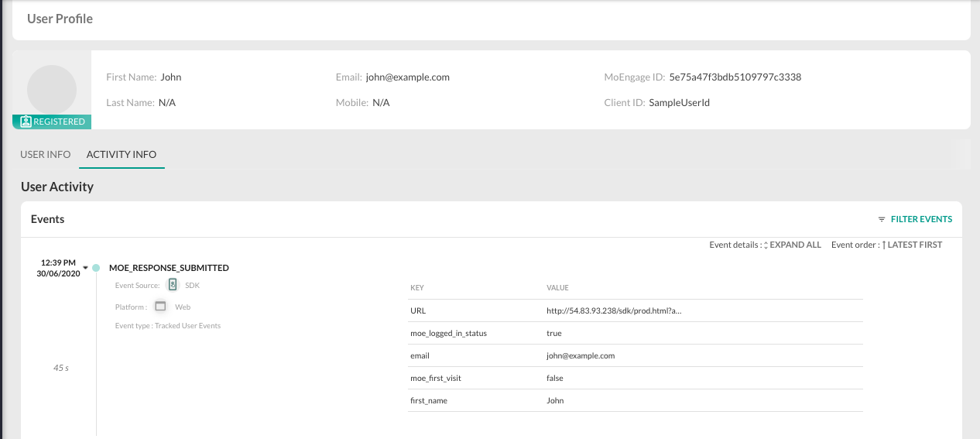Click the SampleUserId client ID value
Viewport: 980px width, 439px height.
point(679,102)
